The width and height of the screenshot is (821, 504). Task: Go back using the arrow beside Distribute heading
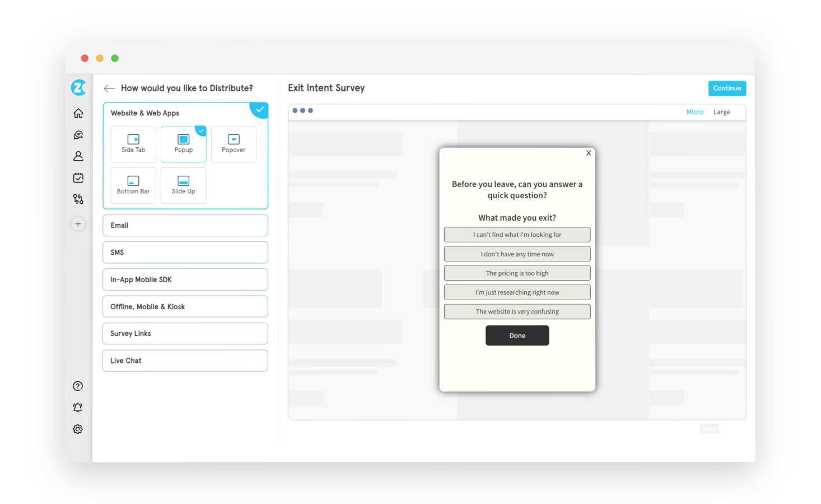click(x=109, y=88)
